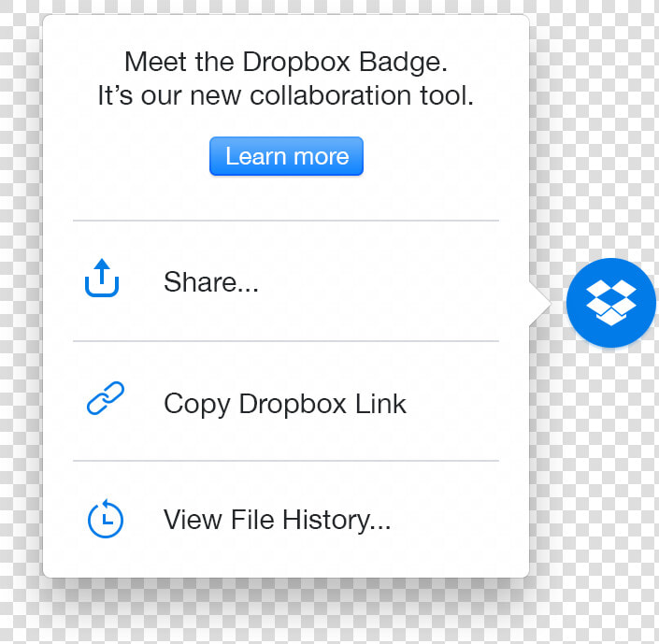Select Copy Dropbox Link menu entry
Image resolution: width=659 pixels, height=644 pixels.
point(286,402)
